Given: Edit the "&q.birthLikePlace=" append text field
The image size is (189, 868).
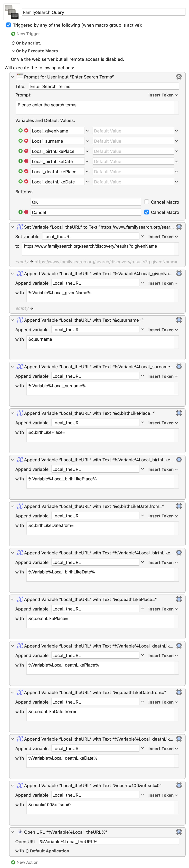Looking at the screenshot, I should [x=100, y=435].
